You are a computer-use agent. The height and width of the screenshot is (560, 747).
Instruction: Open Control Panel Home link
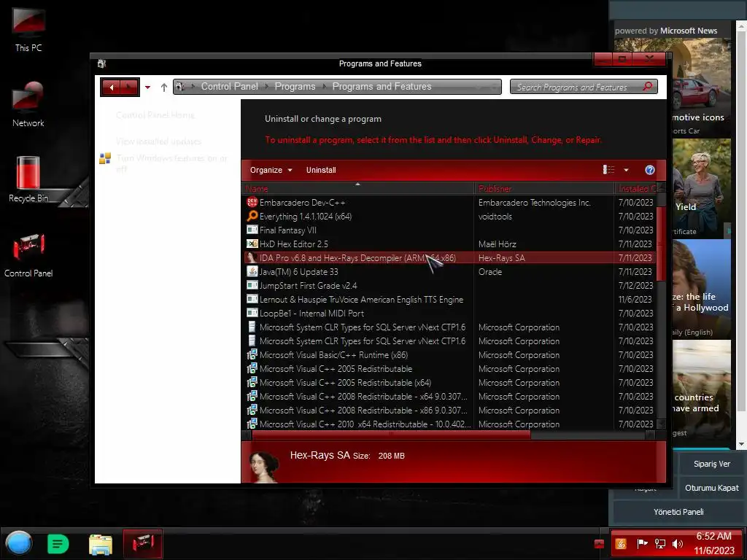click(x=155, y=115)
